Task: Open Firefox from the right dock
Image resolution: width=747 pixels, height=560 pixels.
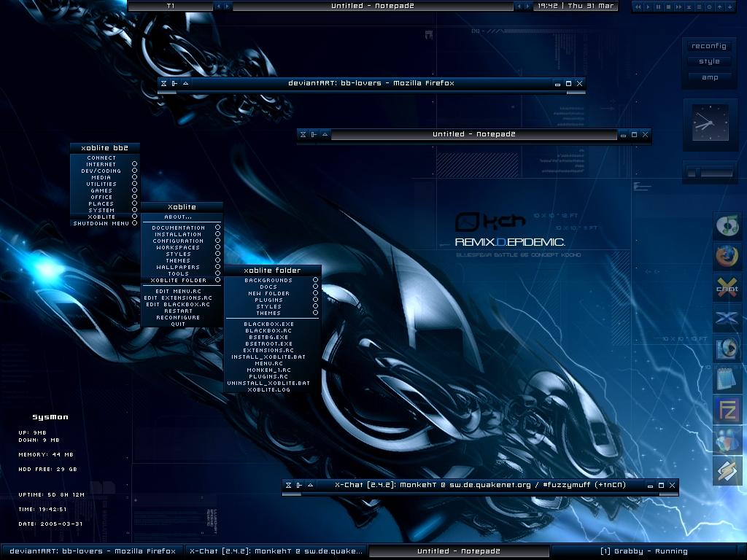Action: (x=727, y=256)
